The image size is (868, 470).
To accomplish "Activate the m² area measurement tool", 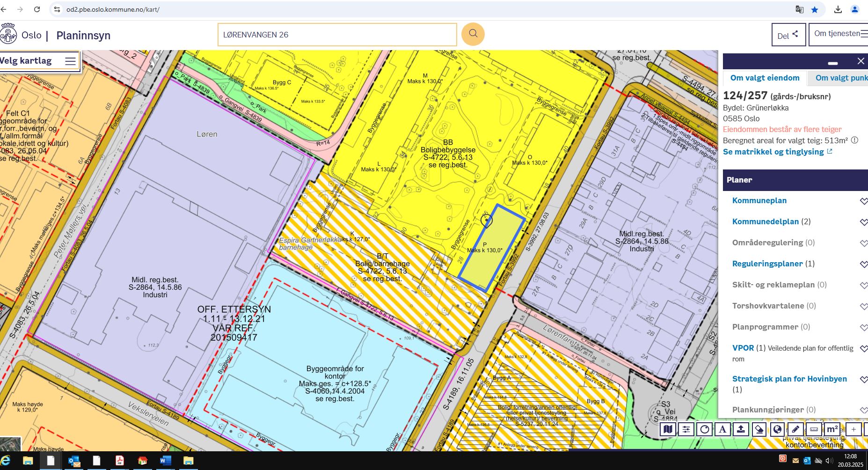I will [x=832, y=429].
